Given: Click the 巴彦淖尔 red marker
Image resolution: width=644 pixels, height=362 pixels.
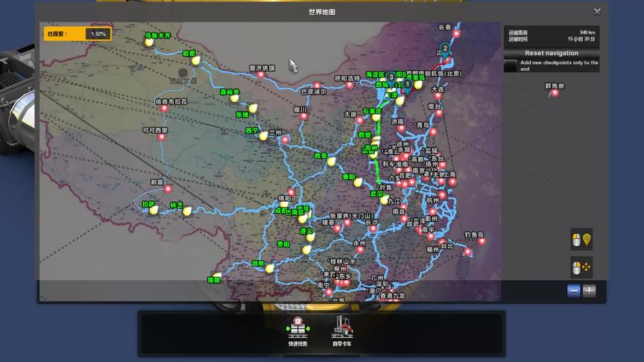Looking at the screenshot, I should 317,86.
